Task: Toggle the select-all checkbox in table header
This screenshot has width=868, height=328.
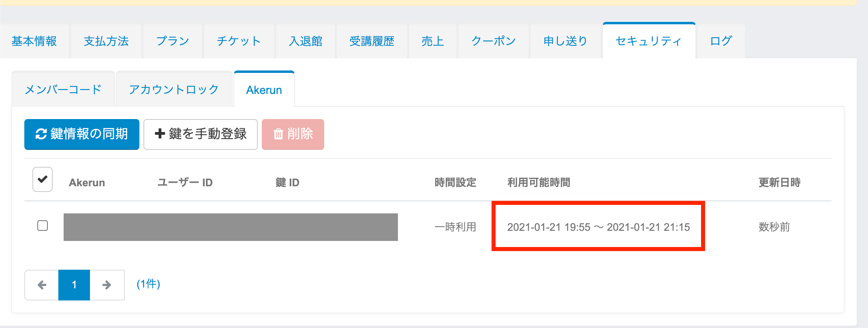Action: tap(43, 179)
